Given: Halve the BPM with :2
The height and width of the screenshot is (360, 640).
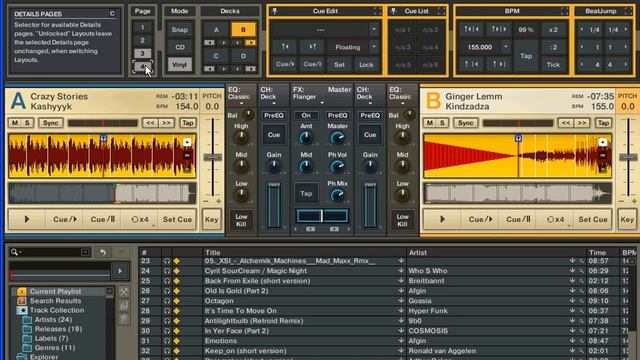Looking at the screenshot, I should (553, 47).
